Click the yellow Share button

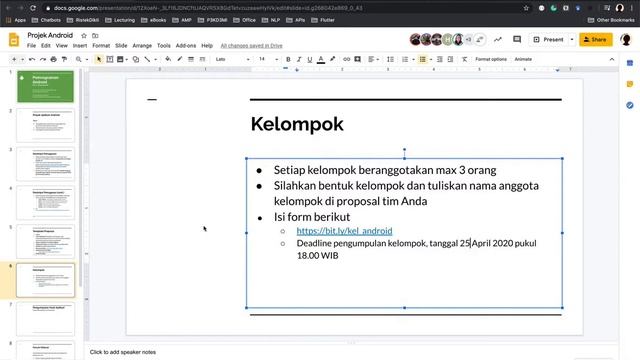coord(596,40)
